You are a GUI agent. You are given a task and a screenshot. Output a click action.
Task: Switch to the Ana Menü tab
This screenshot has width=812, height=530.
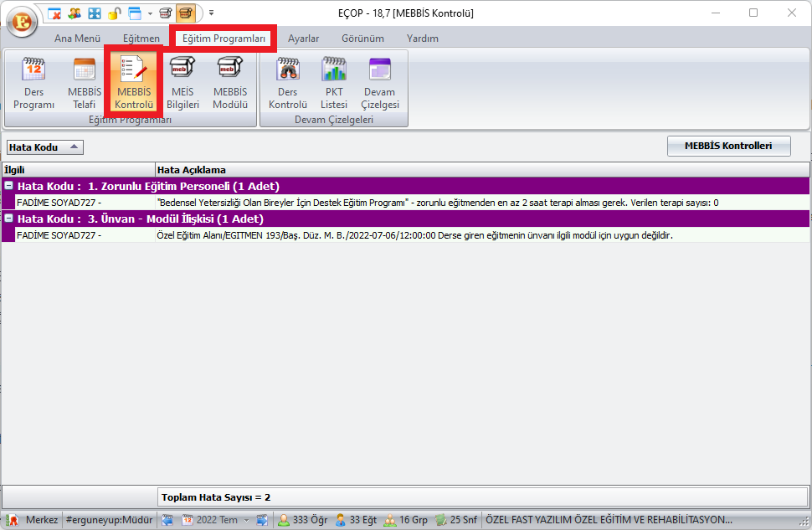point(77,39)
